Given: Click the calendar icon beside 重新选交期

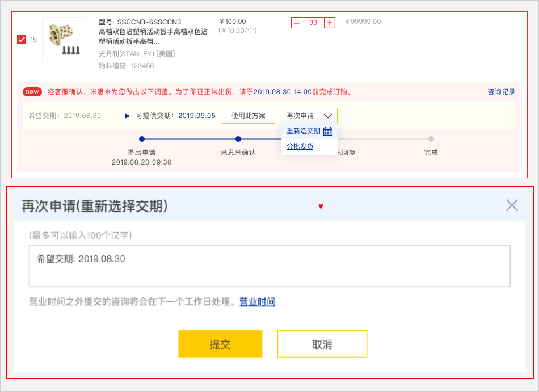Looking at the screenshot, I should (327, 131).
